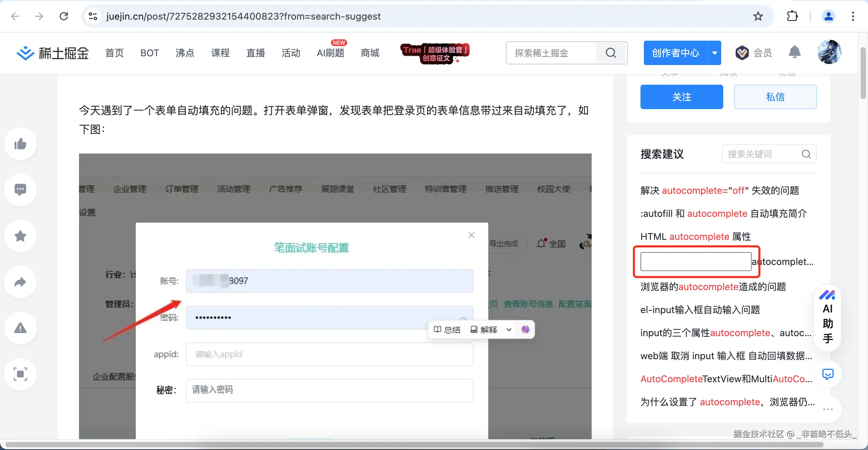Like the article with the thumbs-up icon

[x=20, y=144]
